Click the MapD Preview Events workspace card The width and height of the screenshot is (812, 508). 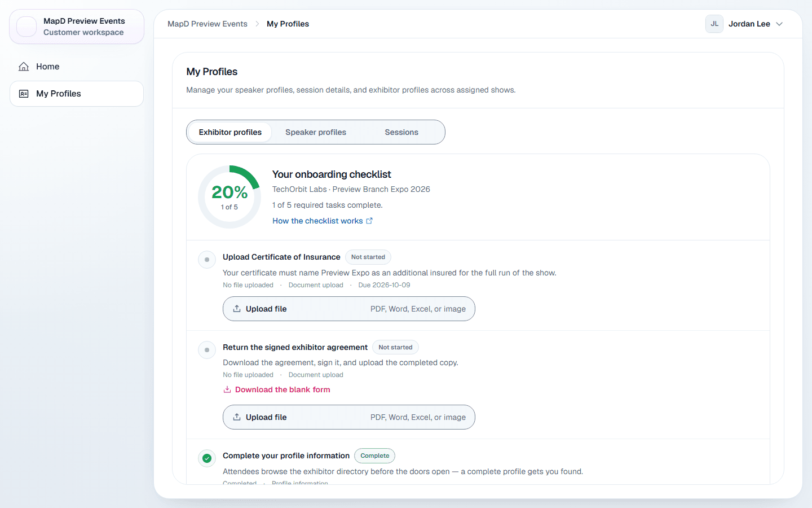coord(77,27)
